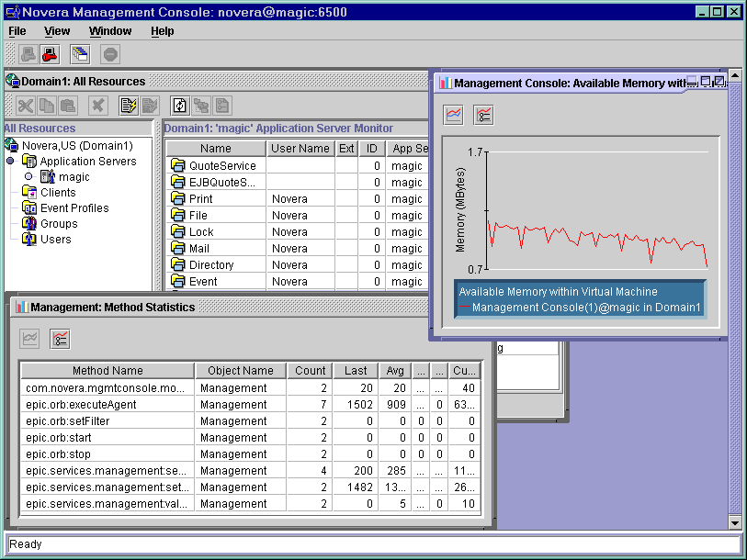Select the Mail service row
The width and height of the screenshot is (747, 560).
coord(297,248)
